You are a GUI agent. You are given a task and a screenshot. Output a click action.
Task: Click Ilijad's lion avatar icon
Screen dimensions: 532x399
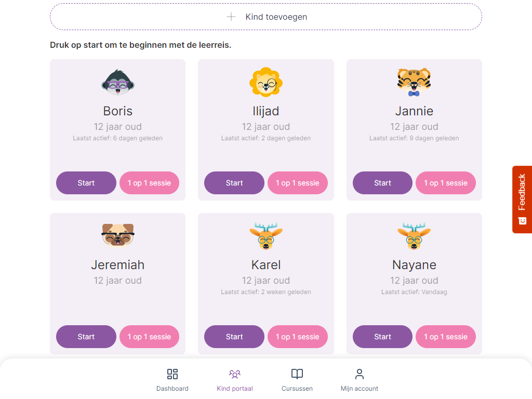[265, 82]
